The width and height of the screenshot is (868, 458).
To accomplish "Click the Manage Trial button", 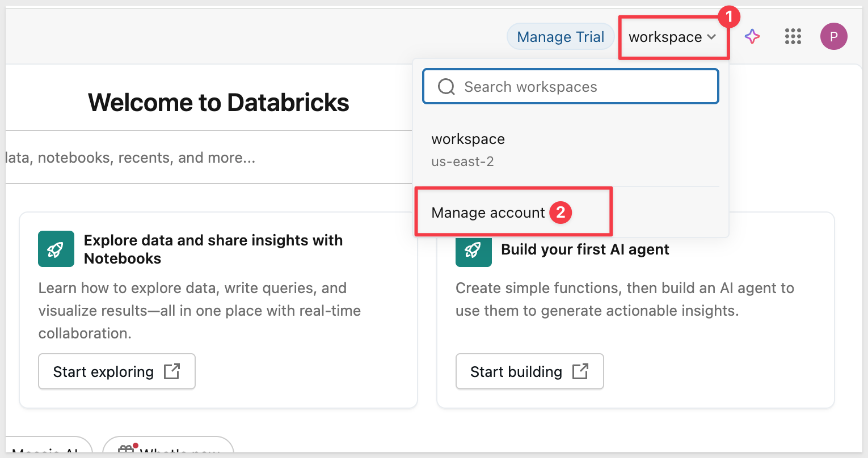I will 561,37.
